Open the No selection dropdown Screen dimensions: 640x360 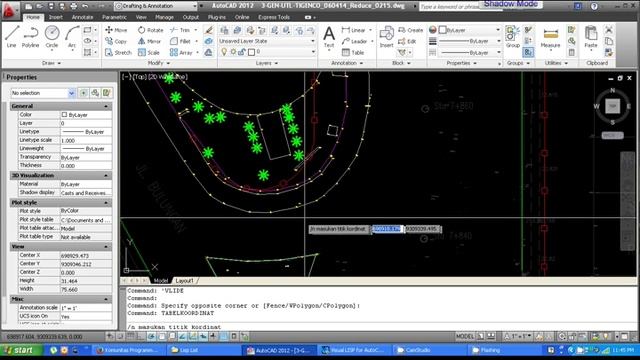tap(43, 93)
